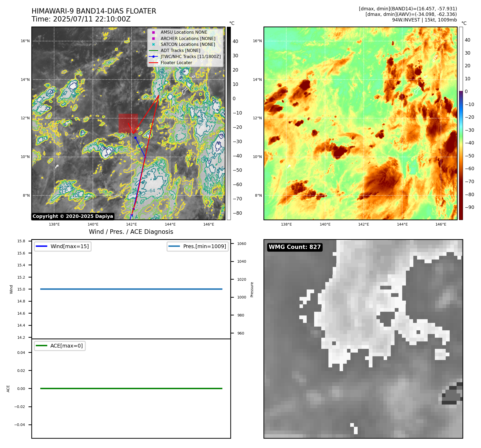Click the Wind[max=15] legend box
The image size is (481, 448).
click(x=63, y=246)
